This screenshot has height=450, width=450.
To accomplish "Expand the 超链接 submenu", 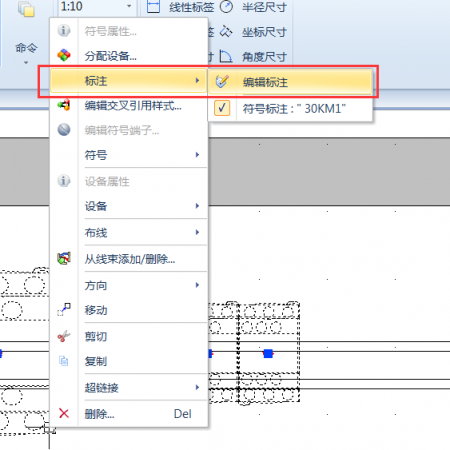I will pos(145,387).
